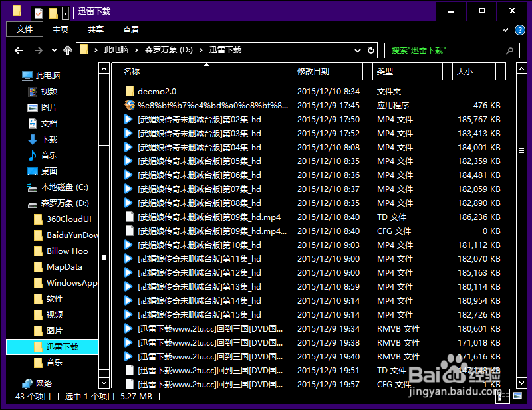Click the Back navigation arrow
Viewport: 532px width, 410px height.
tap(19, 51)
